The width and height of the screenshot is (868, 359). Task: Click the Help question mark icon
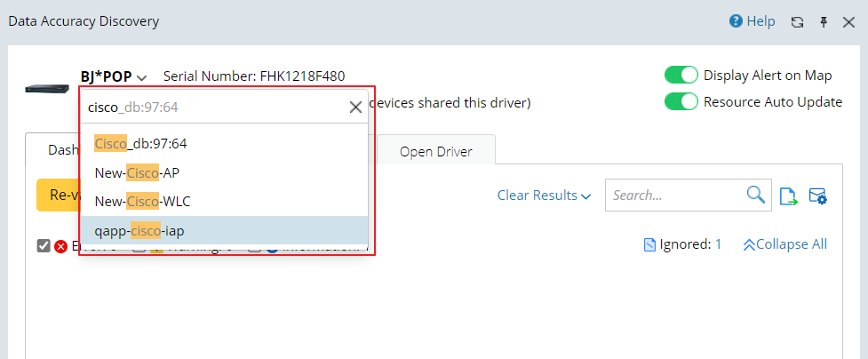pyautogui.click(x=736, y=21)
